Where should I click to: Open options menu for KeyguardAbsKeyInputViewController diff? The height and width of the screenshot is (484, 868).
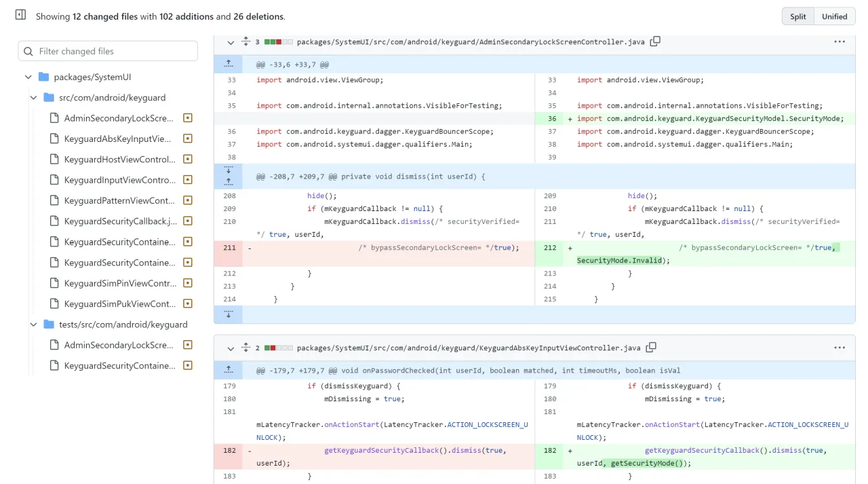click(840, 347)
